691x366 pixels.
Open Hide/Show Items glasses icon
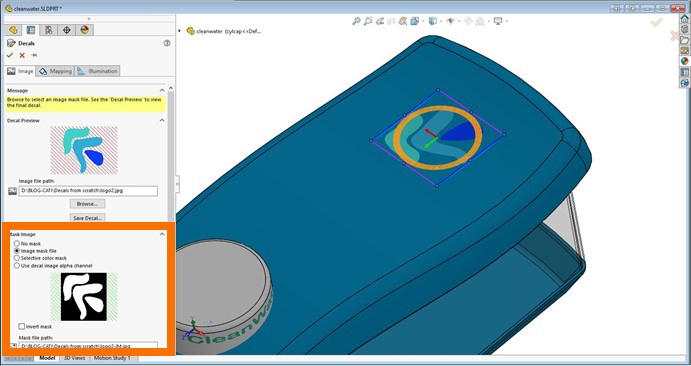click(450, 21)
